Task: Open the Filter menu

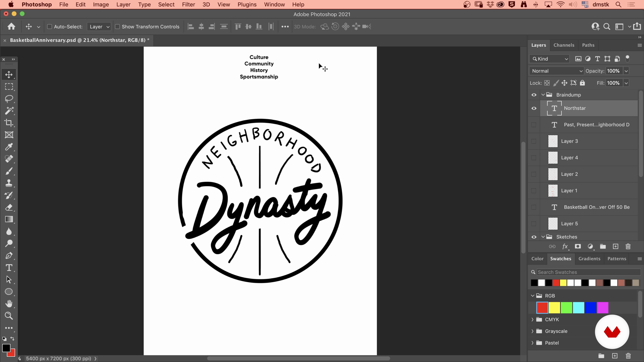Action: 188,5
